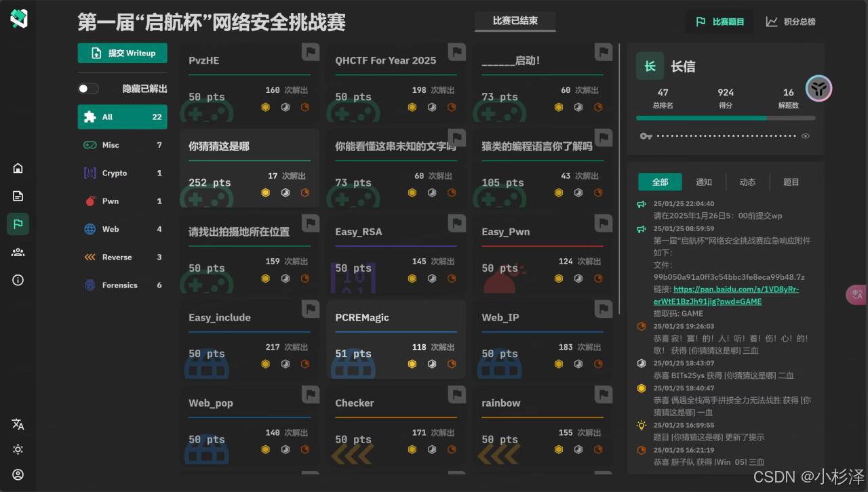Screen dimensions: 868x492
Task: Reveal the team token with the eye icon
Action: (x=806, y=136)
